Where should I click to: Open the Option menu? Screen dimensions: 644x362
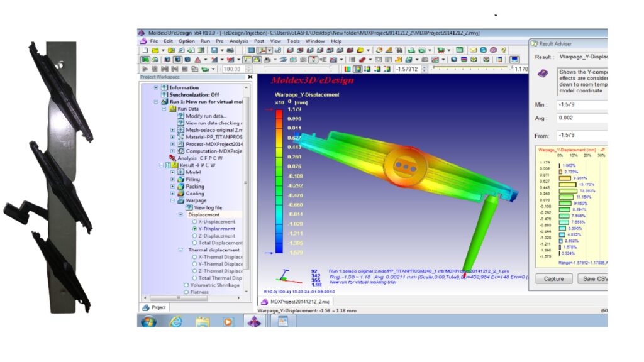click(x=186, y=41)
